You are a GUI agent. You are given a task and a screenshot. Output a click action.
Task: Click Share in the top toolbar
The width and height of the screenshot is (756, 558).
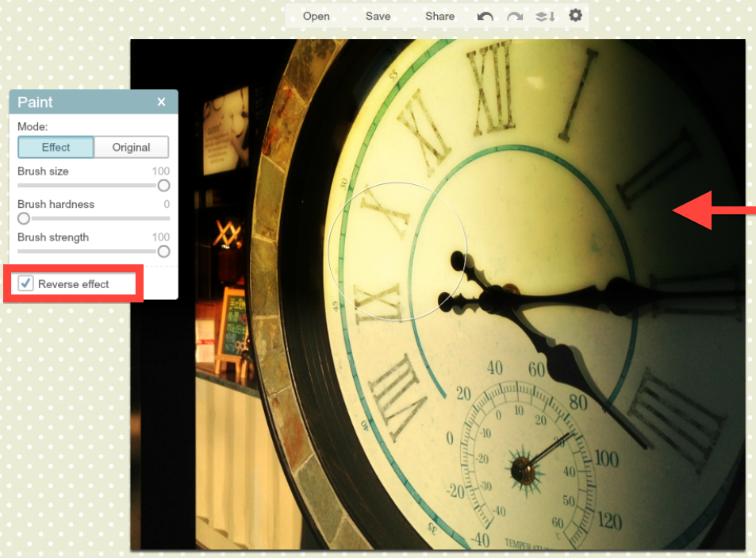click(x=439, y=17)
